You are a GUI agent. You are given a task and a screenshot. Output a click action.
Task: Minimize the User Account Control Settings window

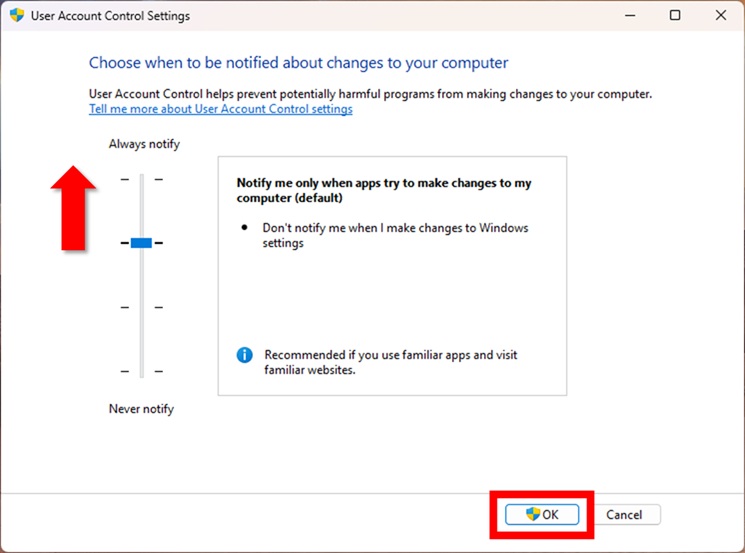click(629, 16)
